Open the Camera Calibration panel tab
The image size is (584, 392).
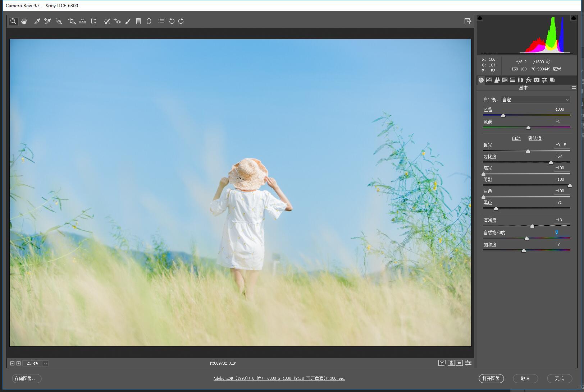tap(537, 80)
